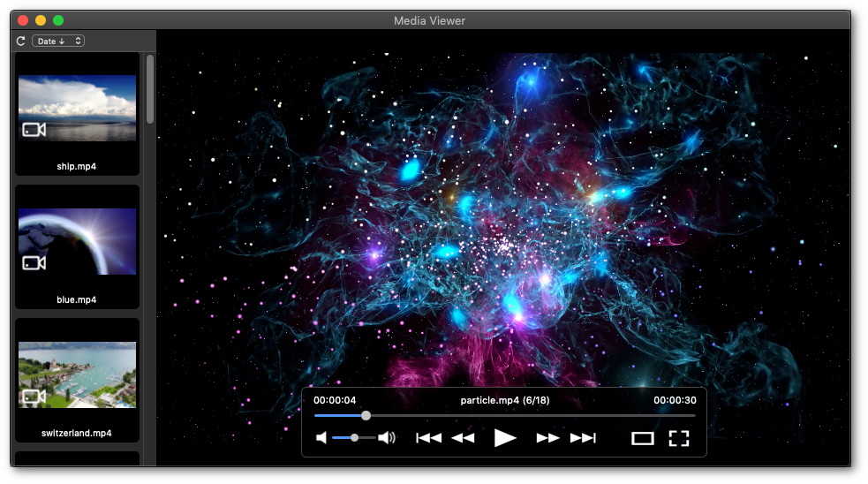Enter fullscreen mode
Viewport: 868px width, 484px height.
coord(679,439)
